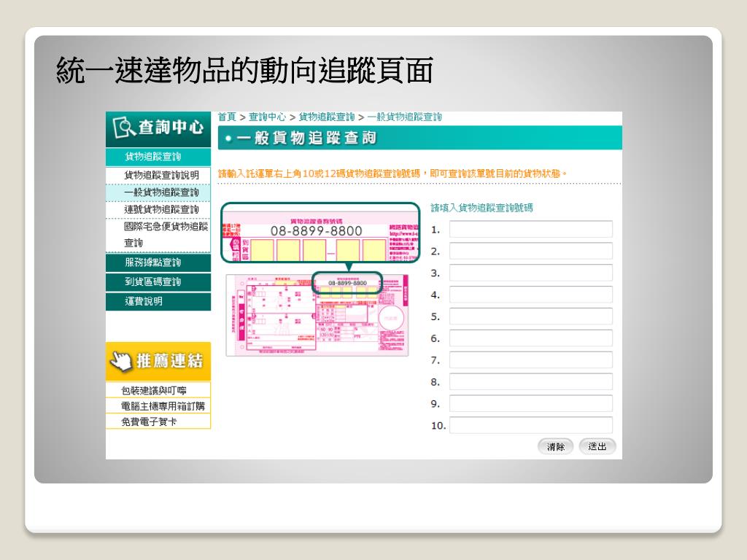Viewport: 747px width, 560px height.
Task: Click the 一般貨物追蹤查詢 page title banner
Action: [419, 138]
